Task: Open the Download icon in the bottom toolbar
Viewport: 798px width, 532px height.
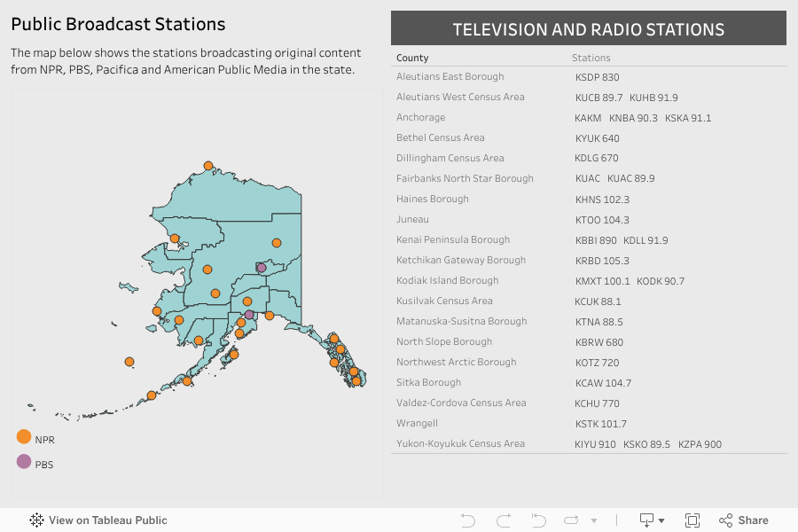Action: (647, 520)
